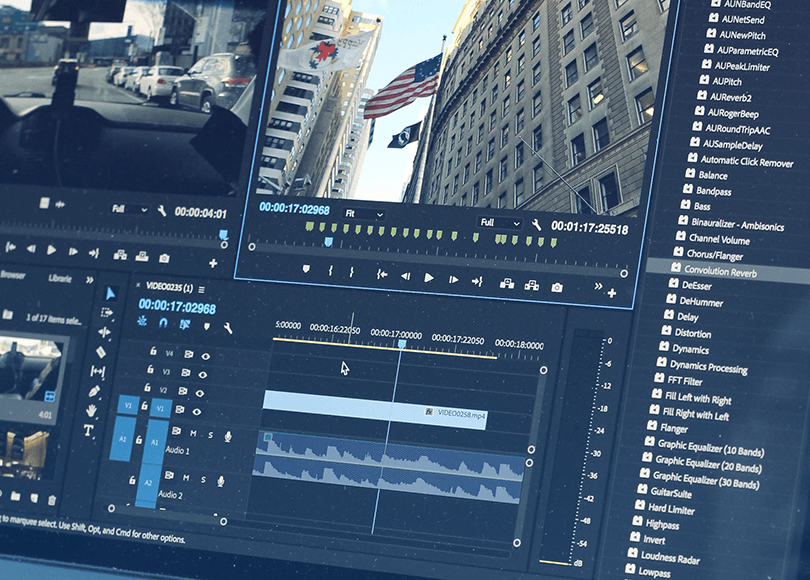Viewport: 810px width, 580px height.
Task: Hide track V4 using its eye icon
Action: pos(206,356)
